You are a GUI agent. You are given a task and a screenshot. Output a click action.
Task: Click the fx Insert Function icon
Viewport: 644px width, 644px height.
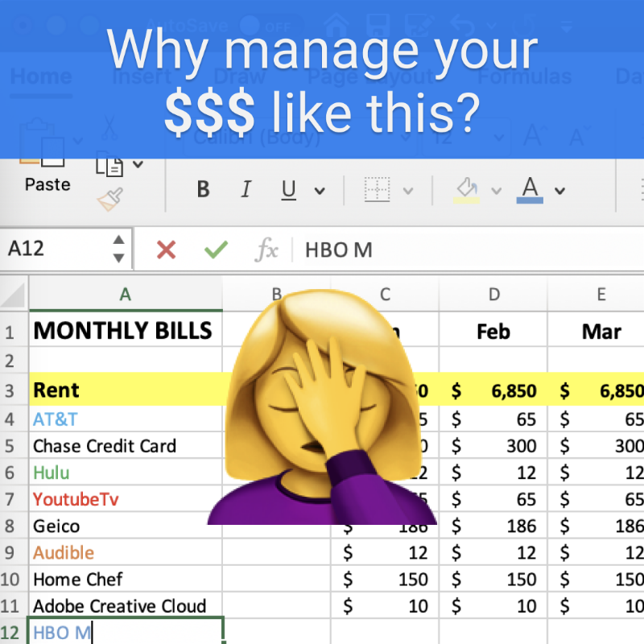pos(266,250)
